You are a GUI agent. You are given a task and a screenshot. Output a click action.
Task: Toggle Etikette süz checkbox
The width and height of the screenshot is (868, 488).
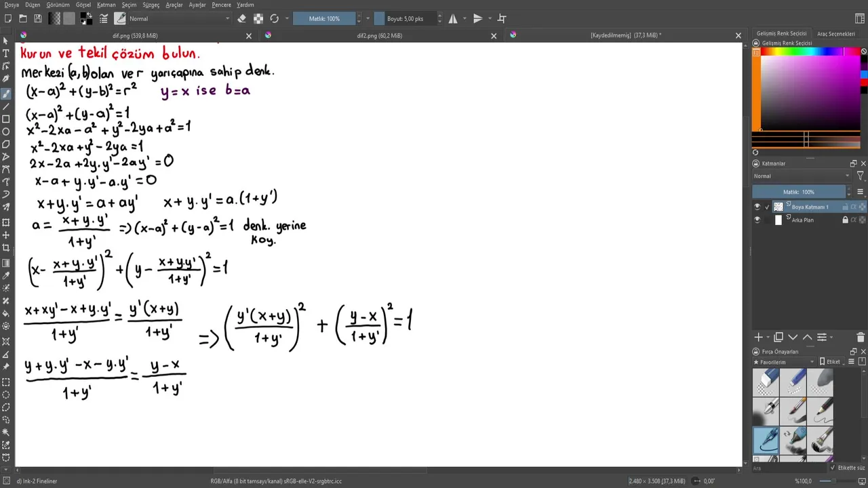(x=833, y=468)
